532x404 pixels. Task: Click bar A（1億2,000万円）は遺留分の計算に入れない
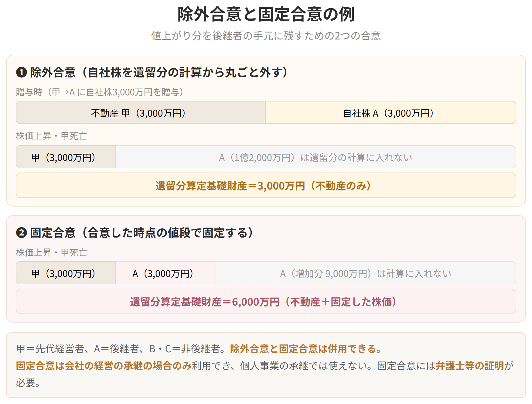pos(316,157)
